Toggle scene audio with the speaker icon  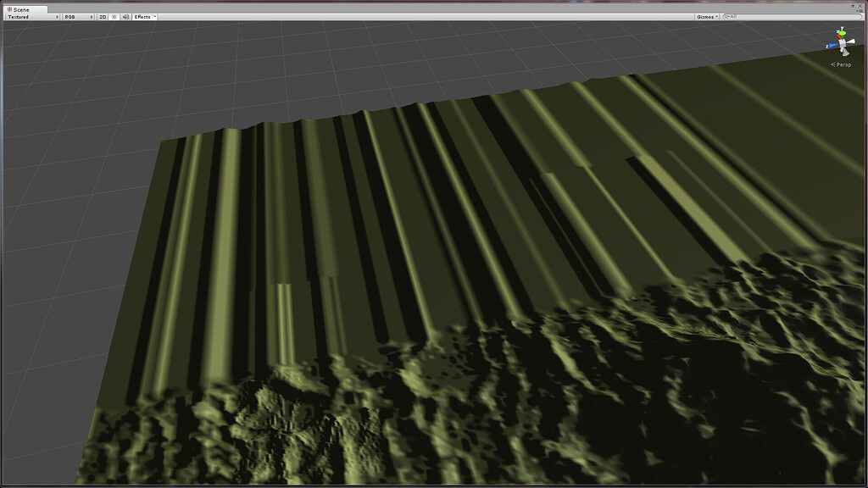pos(127,16)
